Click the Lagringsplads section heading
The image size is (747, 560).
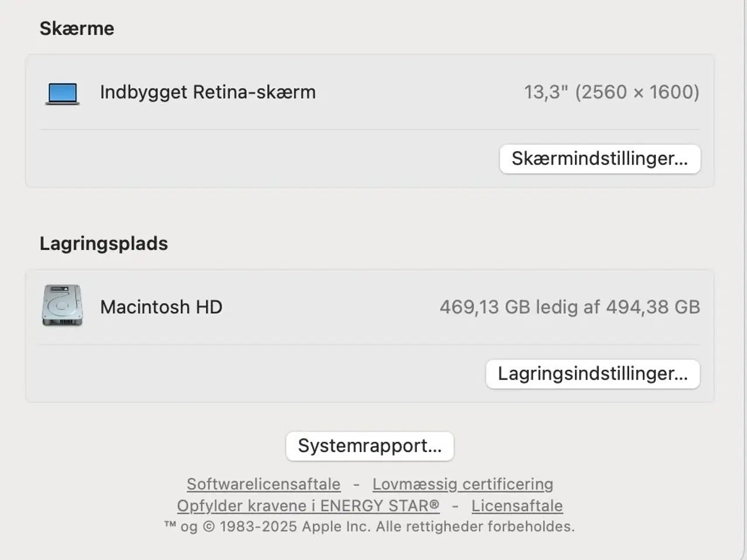[x=103, y=243]
